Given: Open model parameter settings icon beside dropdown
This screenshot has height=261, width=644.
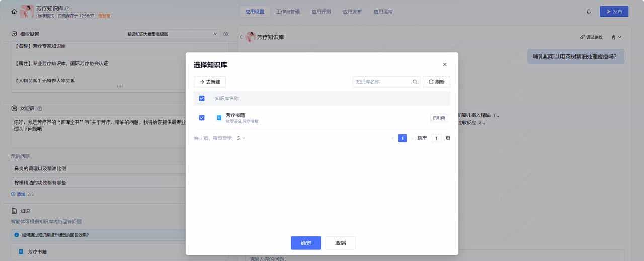Looking at the screenshot, I should (225, 34).
